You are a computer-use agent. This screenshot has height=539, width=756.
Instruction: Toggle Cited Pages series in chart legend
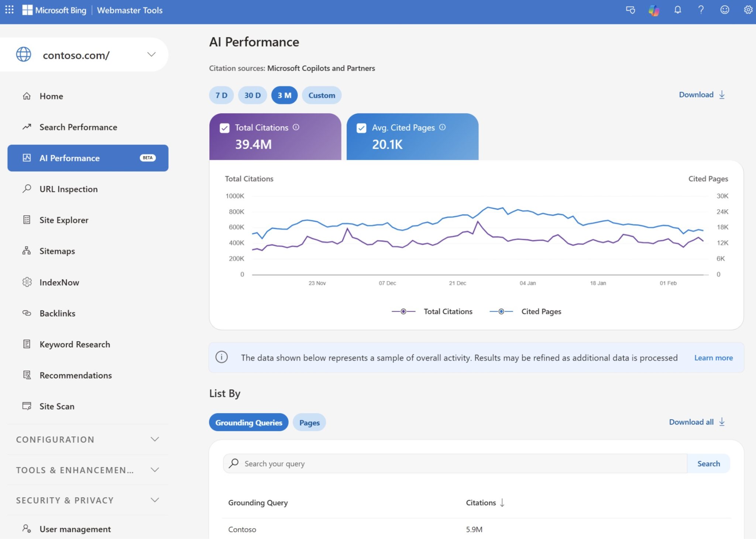pyautogui.click(x=540, y=312)
